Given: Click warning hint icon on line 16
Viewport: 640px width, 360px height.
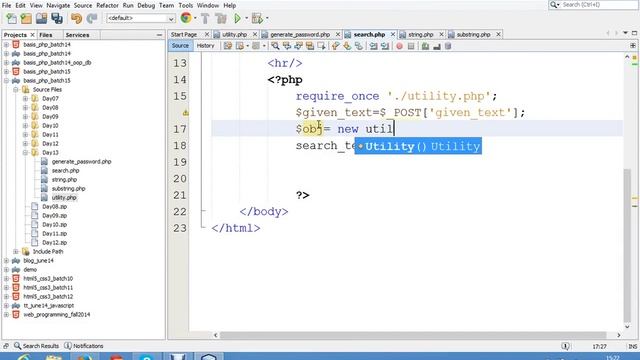Looking at the screenshot, I should 186,113.
